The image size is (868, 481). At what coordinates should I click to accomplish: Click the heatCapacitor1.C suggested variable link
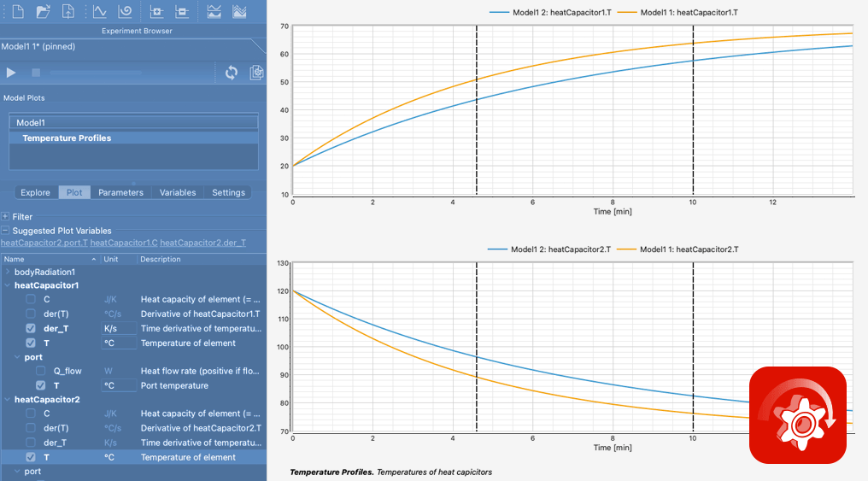coord(124,243)
